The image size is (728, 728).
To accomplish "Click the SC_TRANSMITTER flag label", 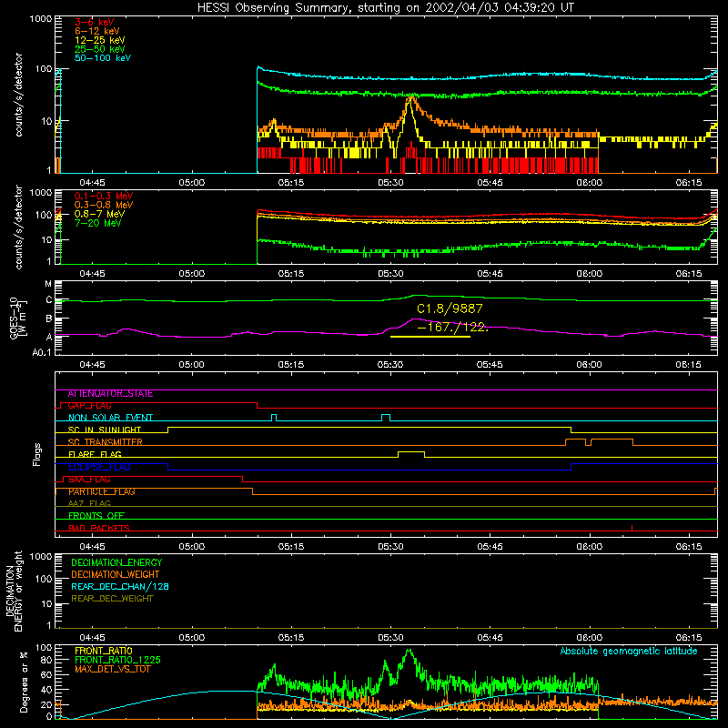I will 106,442.
